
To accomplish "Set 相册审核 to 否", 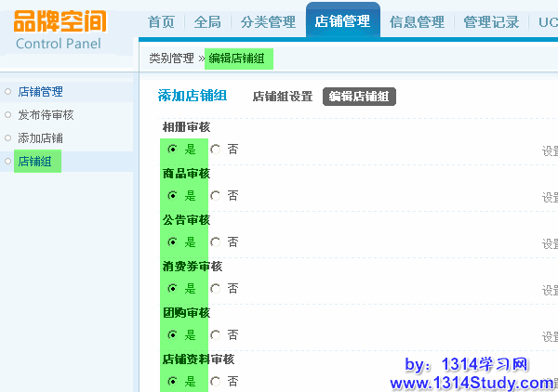I will tap(216, 149).
